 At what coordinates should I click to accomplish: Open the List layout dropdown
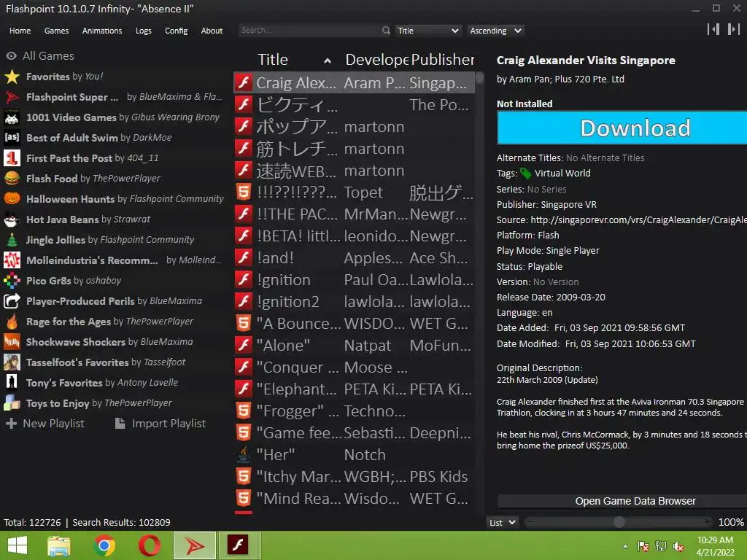[502, 522]
